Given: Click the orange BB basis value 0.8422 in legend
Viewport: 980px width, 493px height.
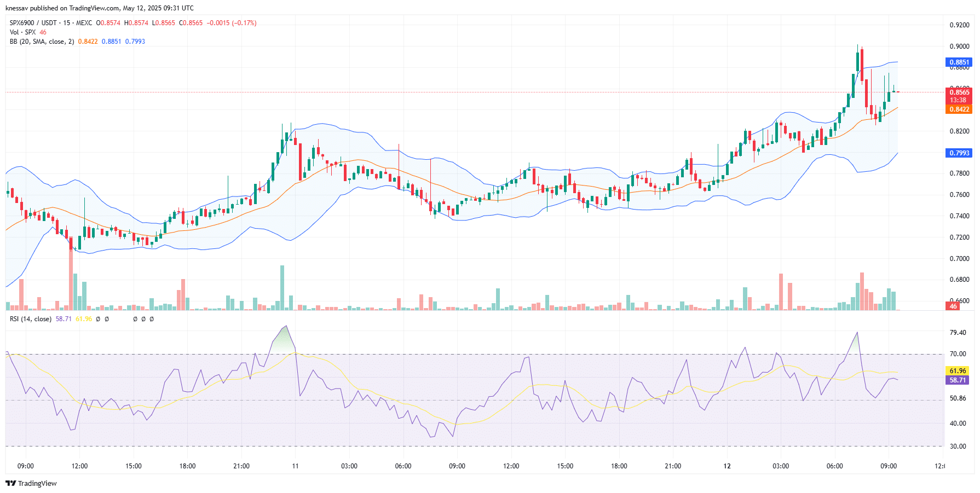Looking at the screenshot, I should tap(88, 42).
